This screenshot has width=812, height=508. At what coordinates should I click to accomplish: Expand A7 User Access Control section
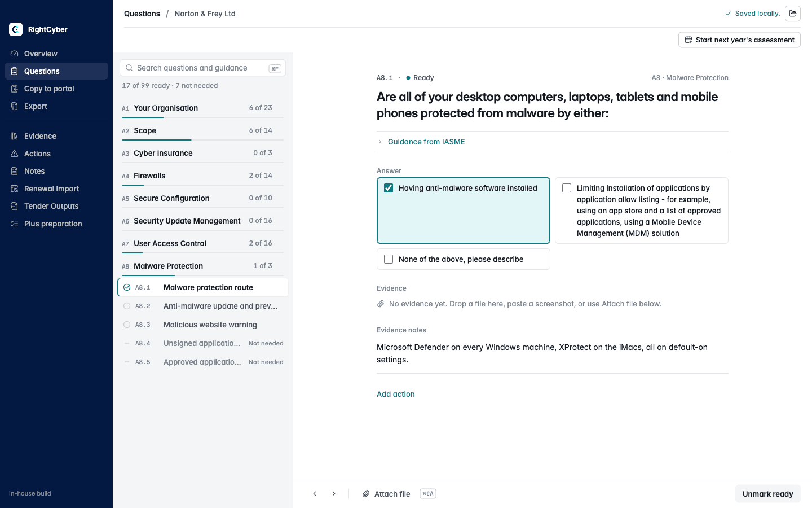(202, 243)
